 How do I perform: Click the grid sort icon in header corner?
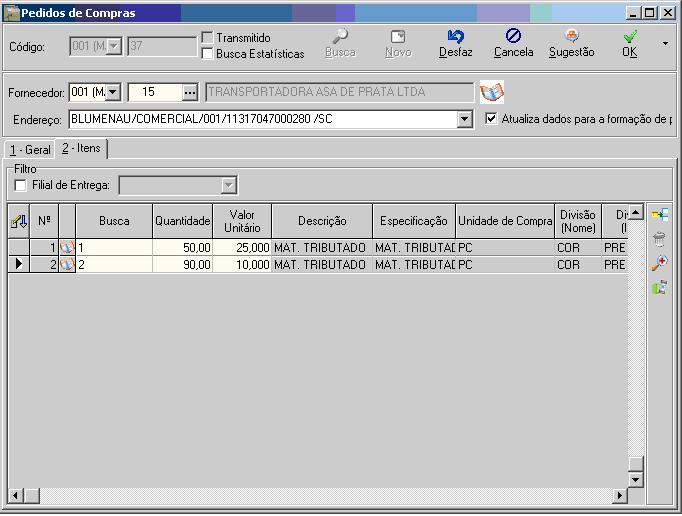(19, 221)
